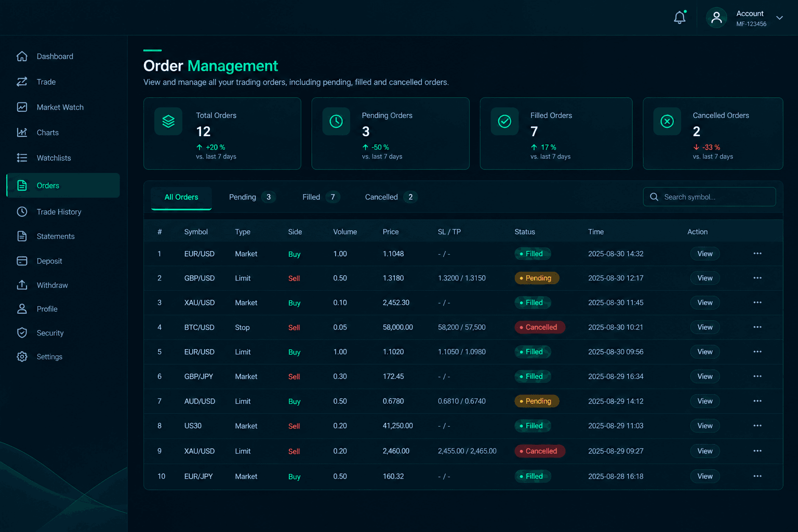Focus the Search symbol input field
The image size is (798, 532).
point(710,197)
